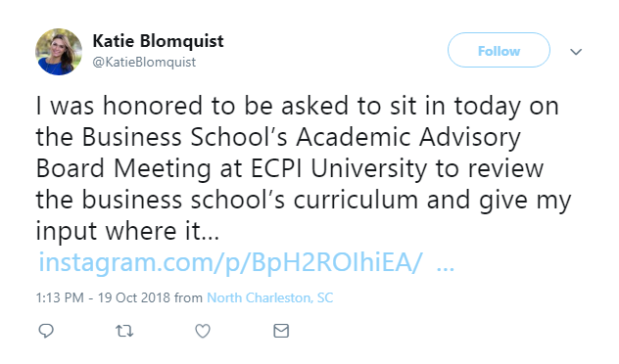Expand the tweet options chevron menu

[x=576, y=52]
